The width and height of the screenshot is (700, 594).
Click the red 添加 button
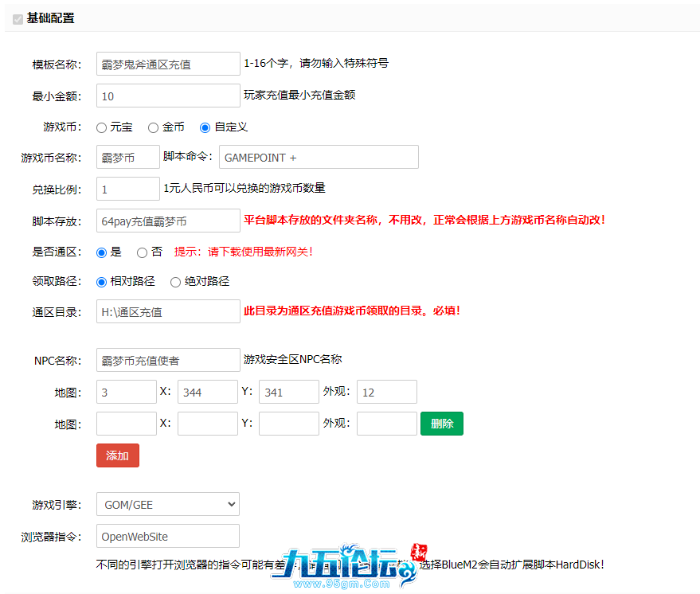click(x=117, y=455)
